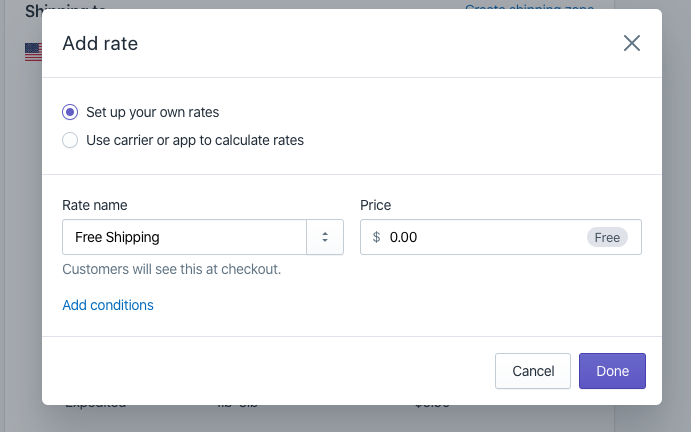Click the US flag icon behind dialog

(33, 52)
